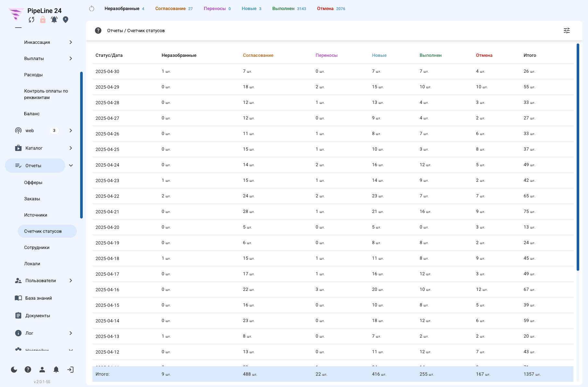Open Выполнен 3143 status link
The image size is (588, 387).
pos(289,9)
